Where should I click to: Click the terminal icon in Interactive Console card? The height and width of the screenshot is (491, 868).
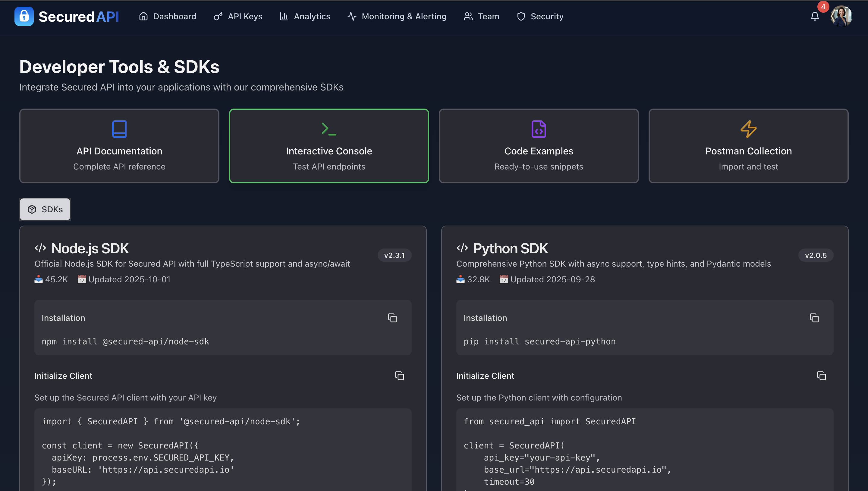point(329,128)
